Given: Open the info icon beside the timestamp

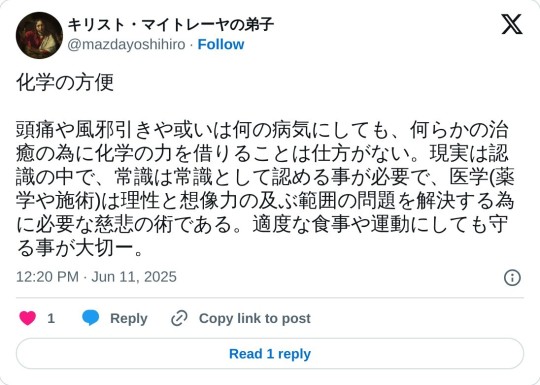Looking at the screenshot, I should click(x=512, y=277).
